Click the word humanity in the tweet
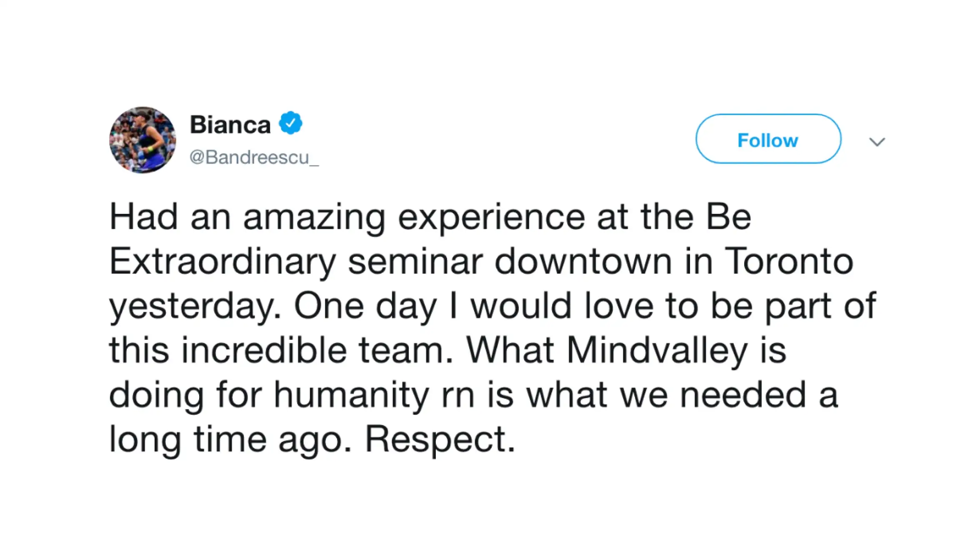980x552 pixels. point(351,396)
